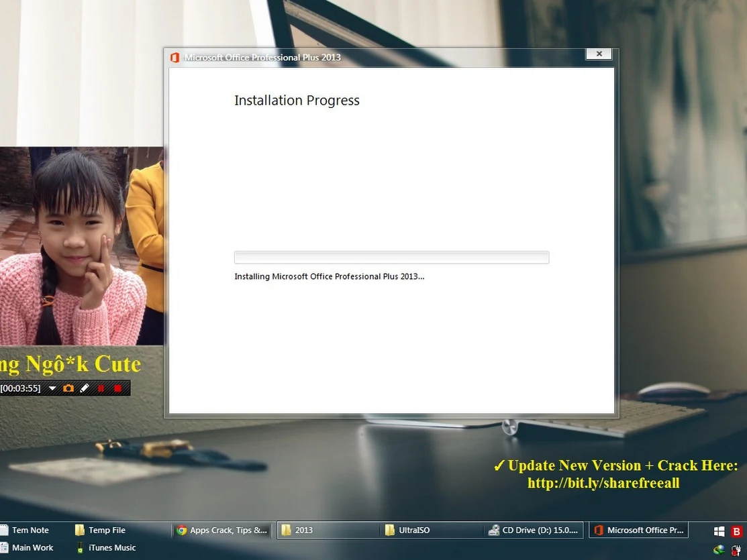Click the iTunes Music iPod icon

point(80,548)
